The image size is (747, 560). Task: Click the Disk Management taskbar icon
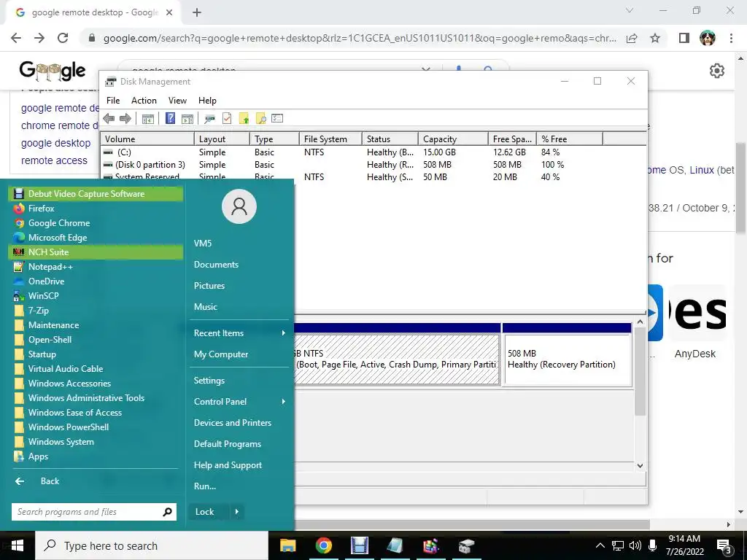[466, 545]
